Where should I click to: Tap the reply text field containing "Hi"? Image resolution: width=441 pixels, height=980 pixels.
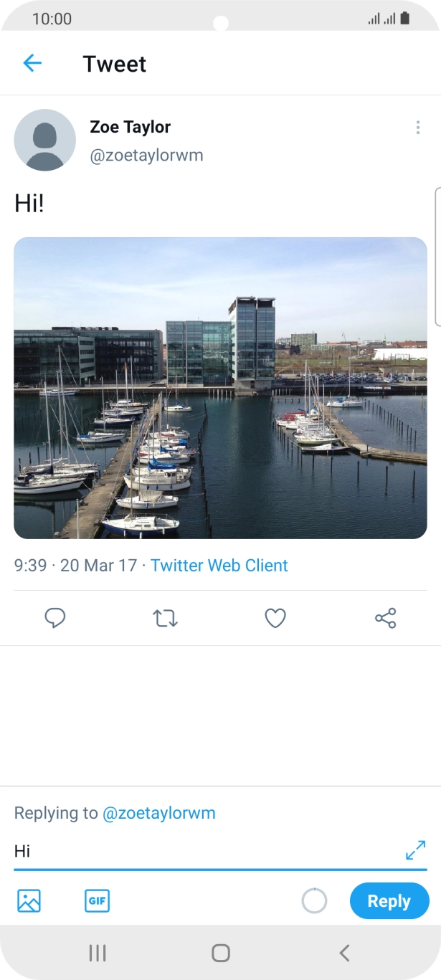click(201, 852)
